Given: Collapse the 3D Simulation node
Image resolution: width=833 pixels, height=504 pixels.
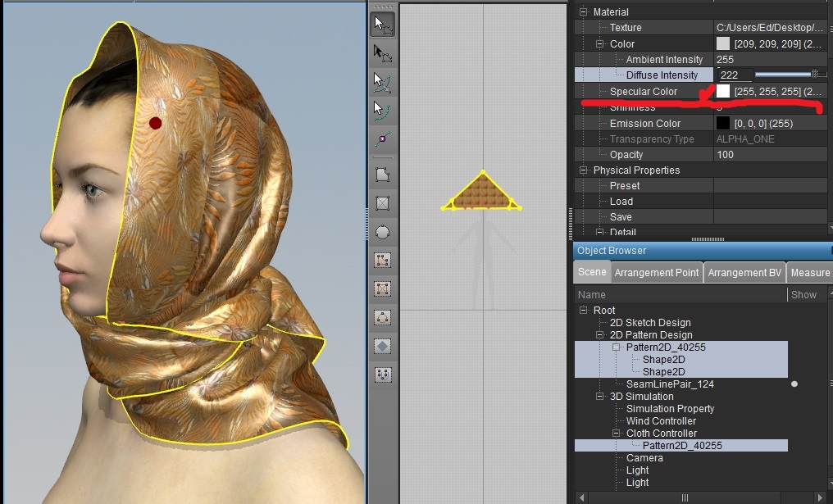Looking at the screenshot, I should pos(600,397).
